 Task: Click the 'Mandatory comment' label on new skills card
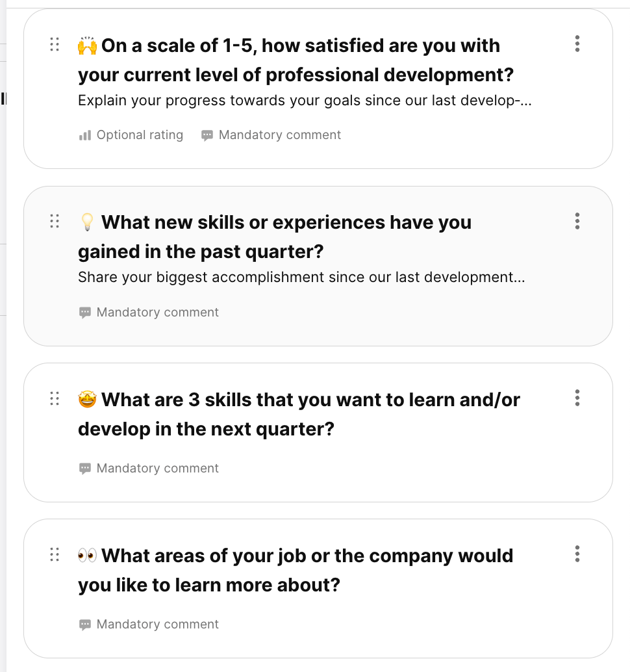point(158,312)
